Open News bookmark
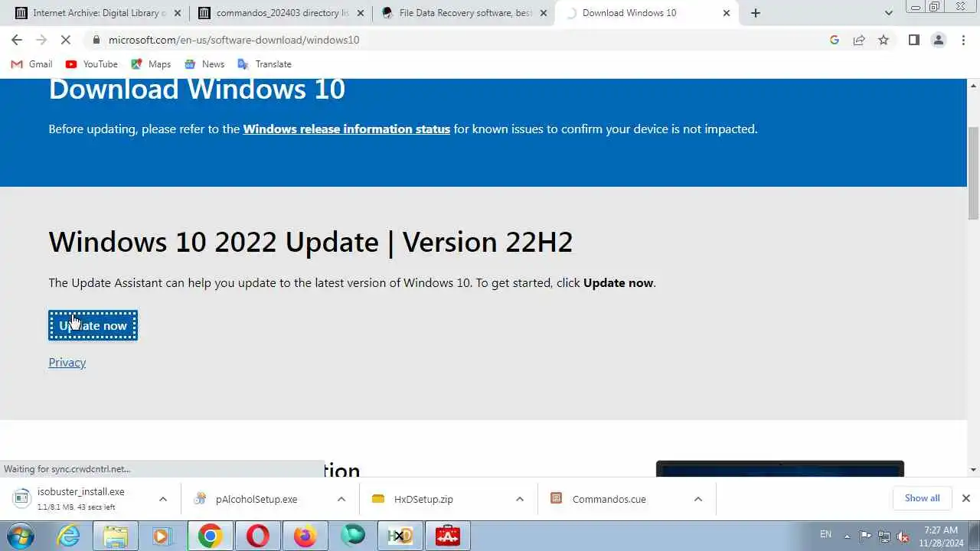 pyautogui.click(x=204, y=64)
